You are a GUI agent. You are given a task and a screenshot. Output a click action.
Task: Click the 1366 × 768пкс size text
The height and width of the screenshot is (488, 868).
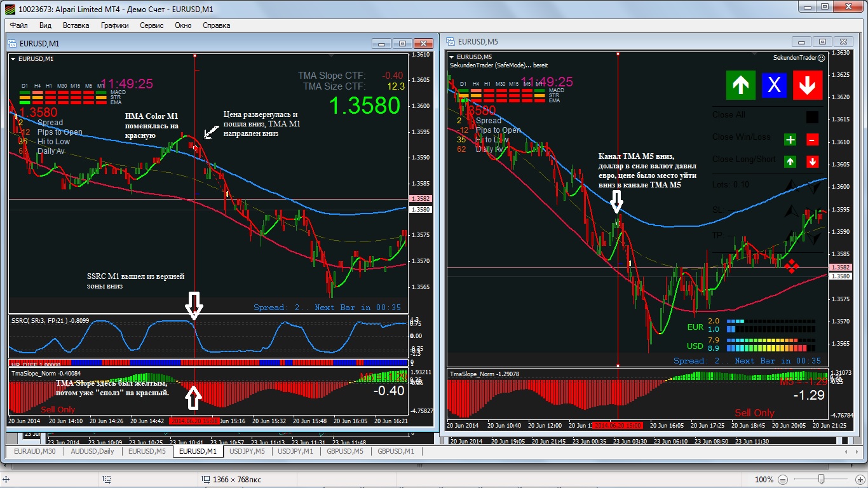(237, 480)
